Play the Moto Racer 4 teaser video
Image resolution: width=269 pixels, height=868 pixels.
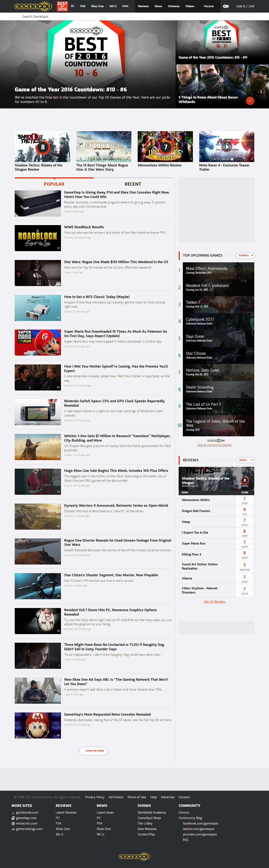pos(227,147)
